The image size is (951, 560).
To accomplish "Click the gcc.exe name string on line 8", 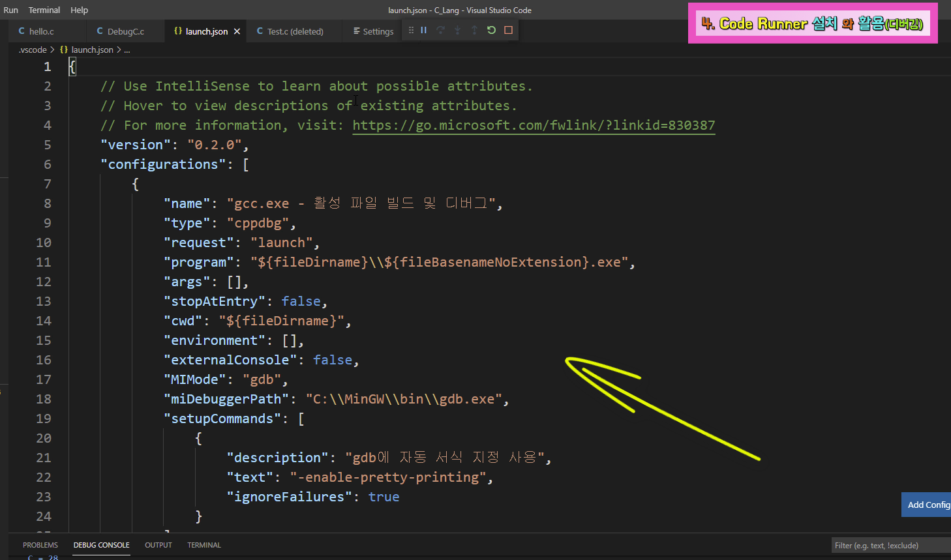I will click(361, 203).
